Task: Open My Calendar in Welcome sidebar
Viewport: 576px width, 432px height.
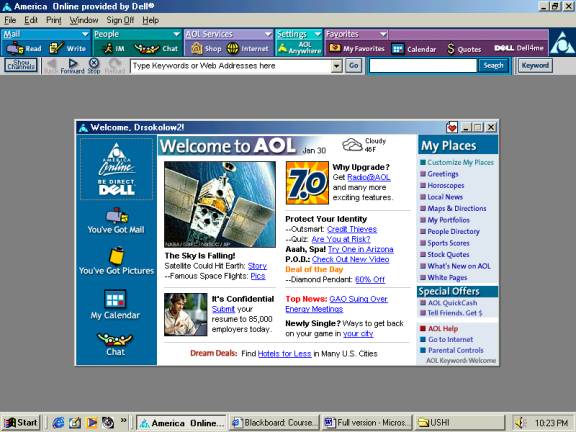Action: pos(115,304)
